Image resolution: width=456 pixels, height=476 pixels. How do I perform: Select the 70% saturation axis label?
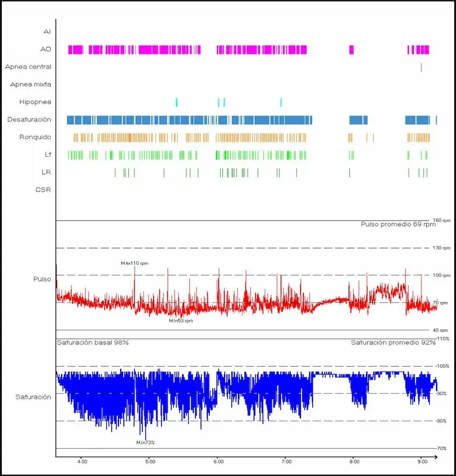click(x=441, y=449)
